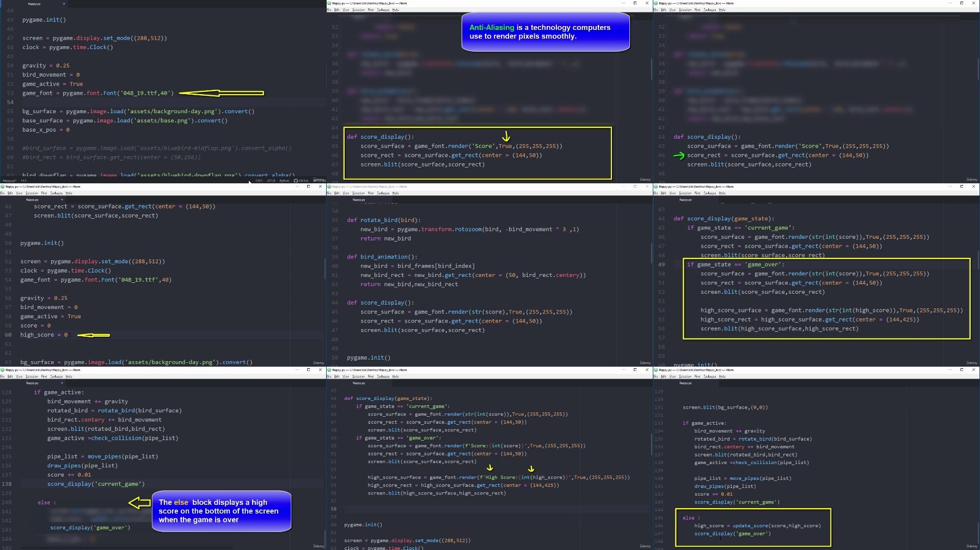Click Atom logo in the rotate_bird function window

(x=329, y=187)
